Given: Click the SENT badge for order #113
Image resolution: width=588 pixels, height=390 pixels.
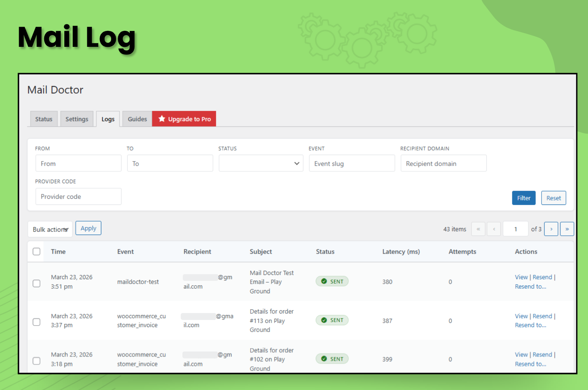Looking at the screenshot, I should coord(332,320).
